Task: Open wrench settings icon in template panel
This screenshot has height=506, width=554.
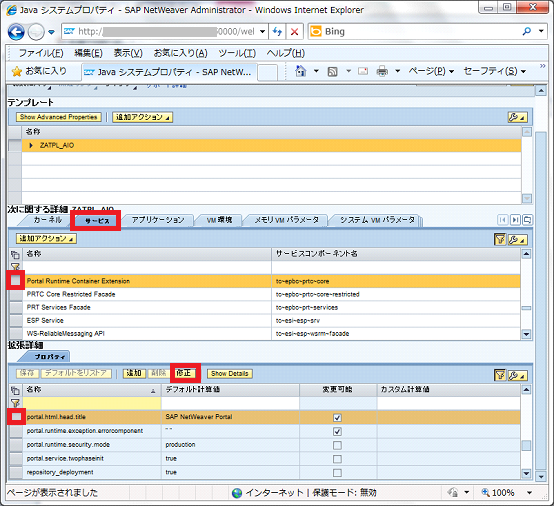Action: coord(517,117)
